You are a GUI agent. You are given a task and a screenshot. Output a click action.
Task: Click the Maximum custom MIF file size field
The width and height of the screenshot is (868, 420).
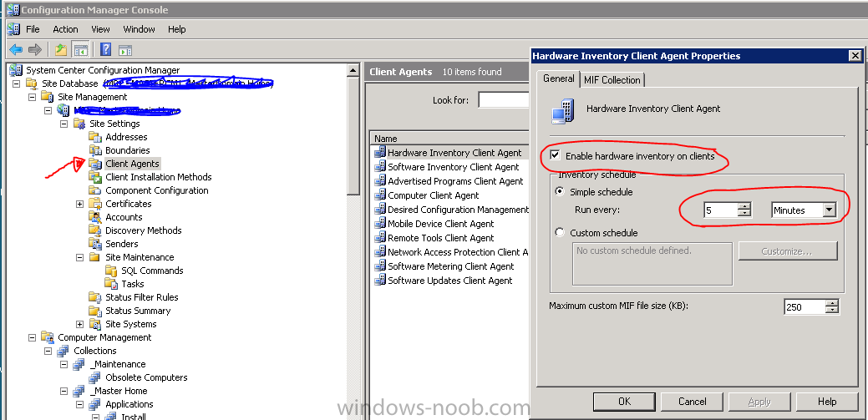click(805, 306)
